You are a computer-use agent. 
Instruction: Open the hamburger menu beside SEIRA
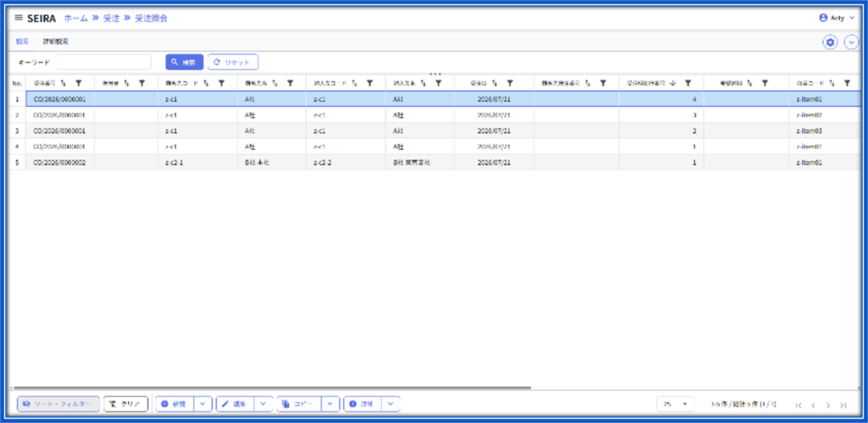19,18
